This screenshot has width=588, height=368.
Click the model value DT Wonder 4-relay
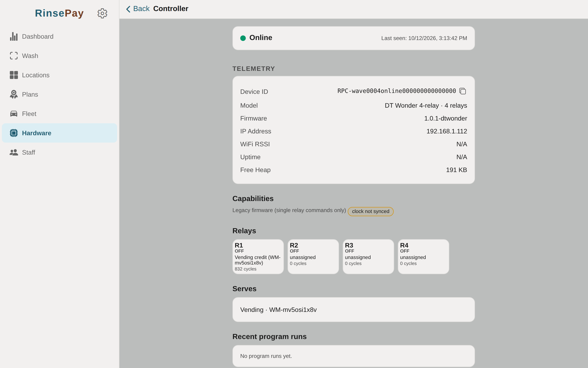426,106
